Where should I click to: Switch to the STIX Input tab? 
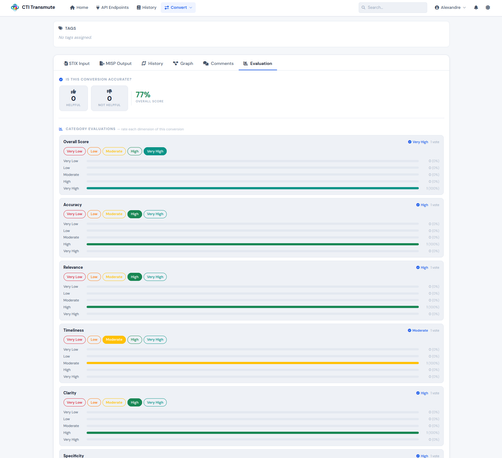(x=77, y=63)
